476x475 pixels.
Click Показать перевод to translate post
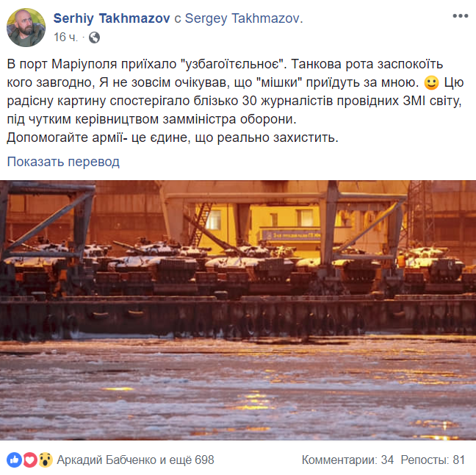point(63,162)
